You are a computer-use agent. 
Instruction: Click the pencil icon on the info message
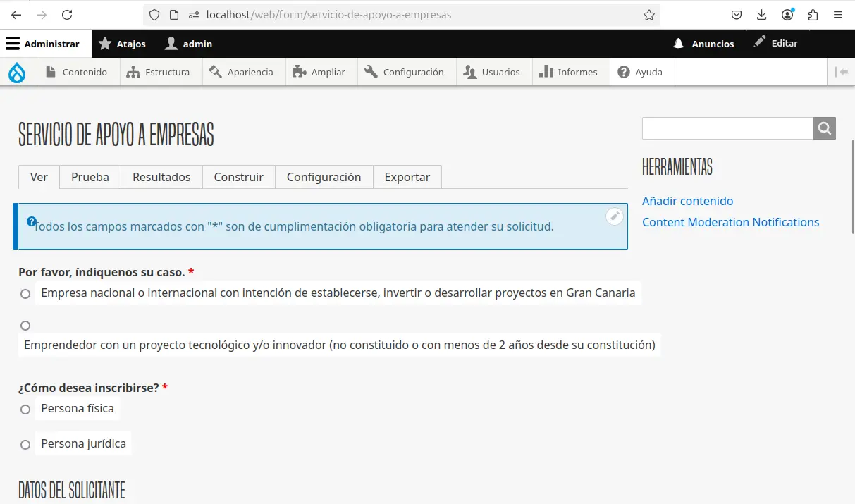(614, 216)
